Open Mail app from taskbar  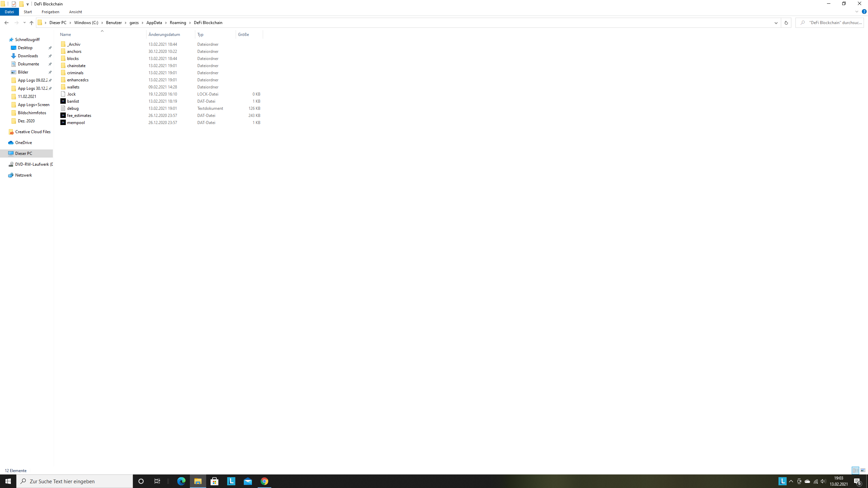(x=248, y=481)
